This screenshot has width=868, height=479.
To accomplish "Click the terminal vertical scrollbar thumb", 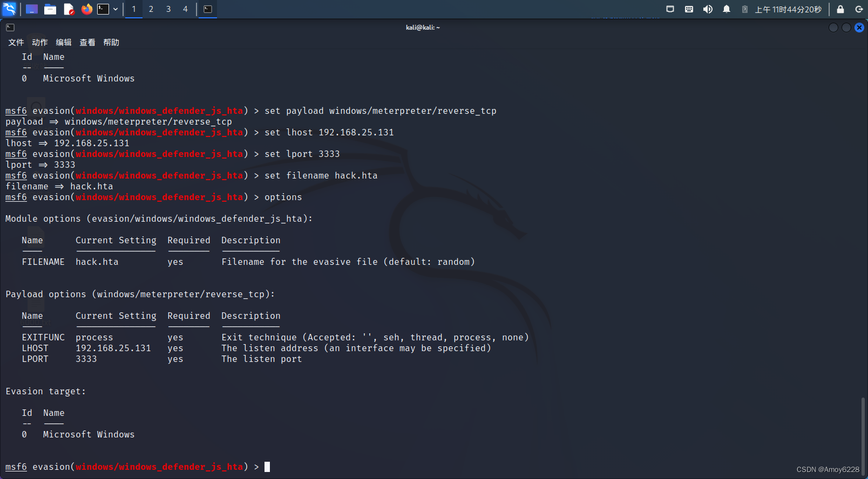I will click(x=863, y=436).
